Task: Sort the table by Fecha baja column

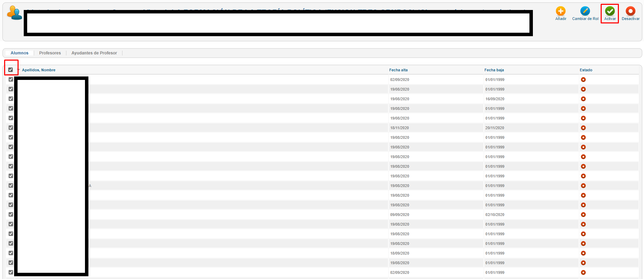Action: click(x=494, y=70)
